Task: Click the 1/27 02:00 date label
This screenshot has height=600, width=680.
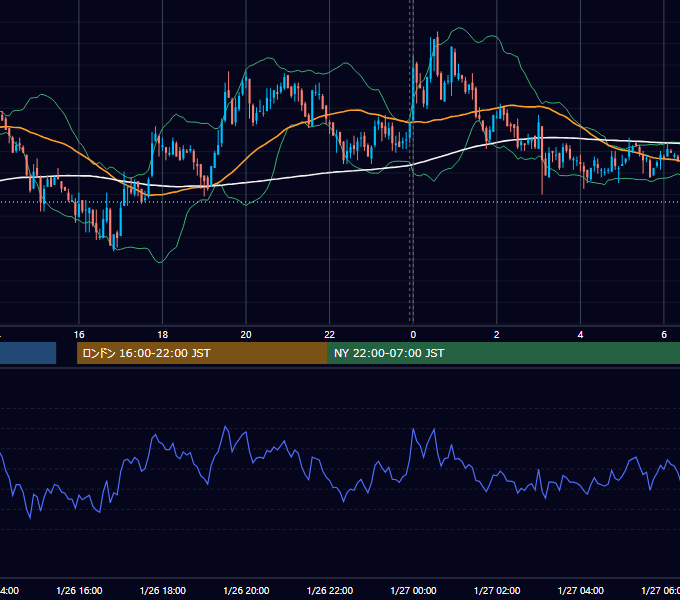Action: (497, 591)
